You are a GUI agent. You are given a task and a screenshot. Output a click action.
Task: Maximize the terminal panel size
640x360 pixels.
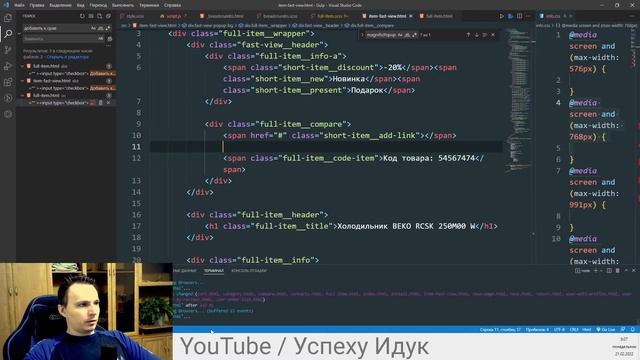tap(626, 270)
